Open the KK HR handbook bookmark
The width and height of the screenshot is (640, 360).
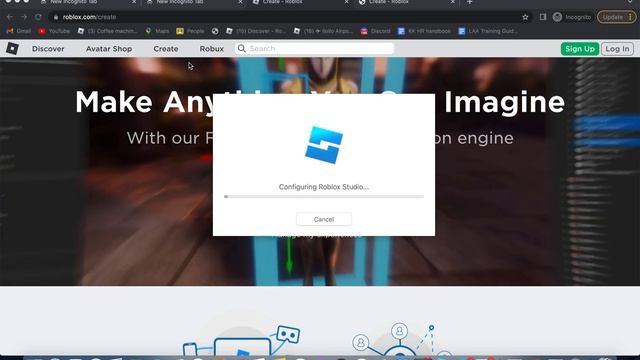coord(424,31)
